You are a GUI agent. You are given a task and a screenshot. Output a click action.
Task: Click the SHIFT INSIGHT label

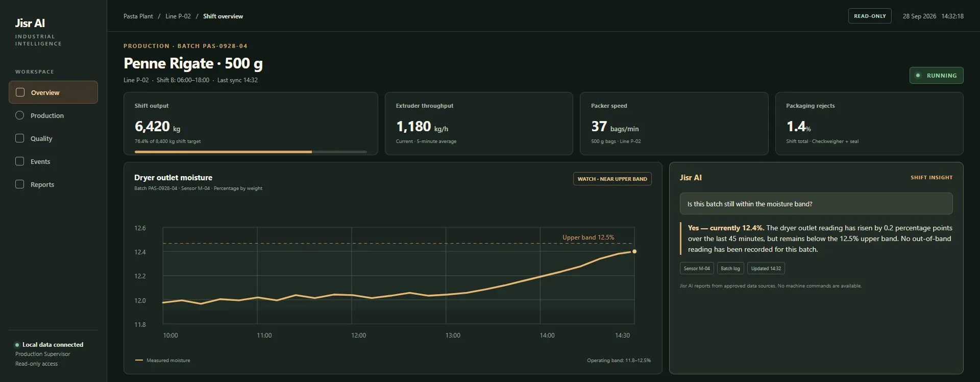(x=932, y=178)
